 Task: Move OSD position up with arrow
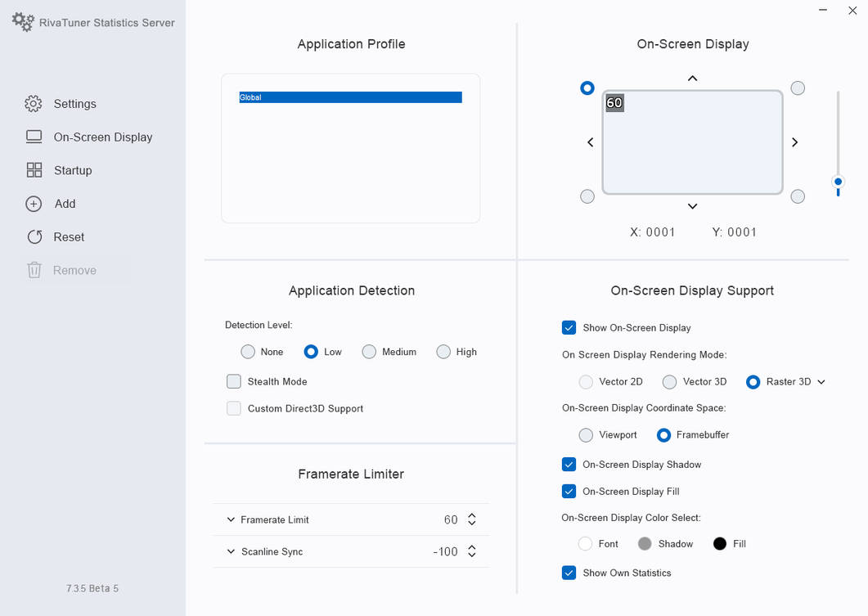(692, 78)
